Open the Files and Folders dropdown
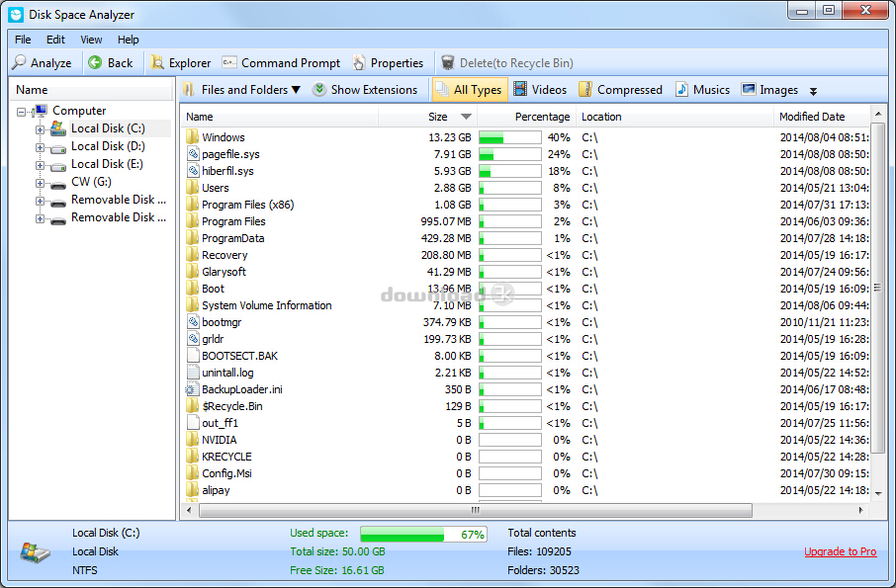896x588 pixels. click(241, 90)
